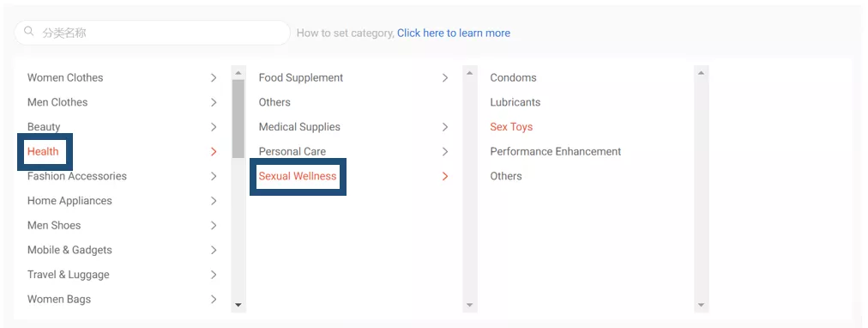This screenshot has height=328, width=868.
Task: Open the Medical Supplies subcategory arrow
Action: [445, 127]
